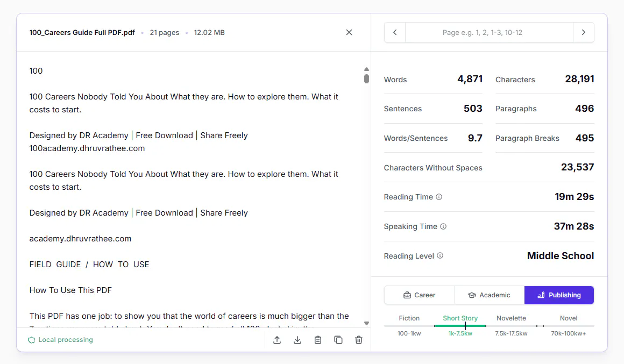Click the Middle School reading level value

coord(561,256)
